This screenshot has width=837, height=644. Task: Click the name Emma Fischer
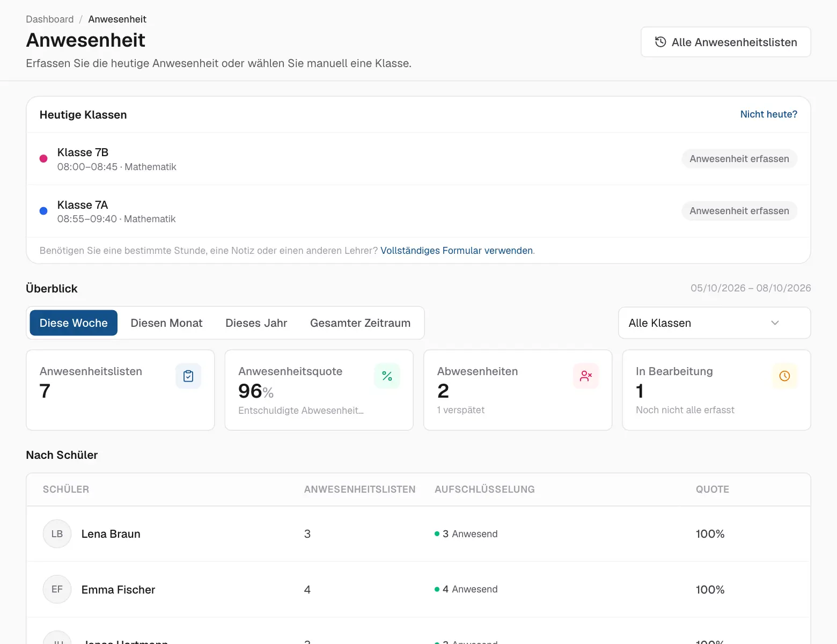pyautogui.click(x=118, y=590)
